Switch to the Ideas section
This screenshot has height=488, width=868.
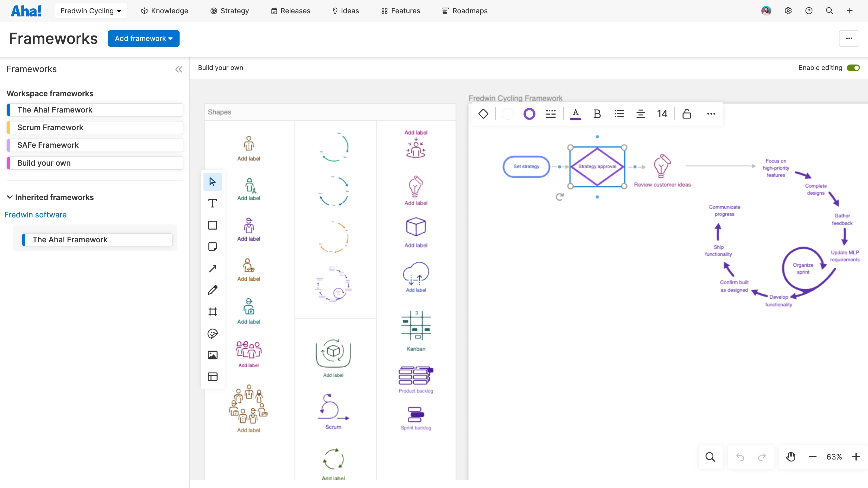tap(345, 11)
